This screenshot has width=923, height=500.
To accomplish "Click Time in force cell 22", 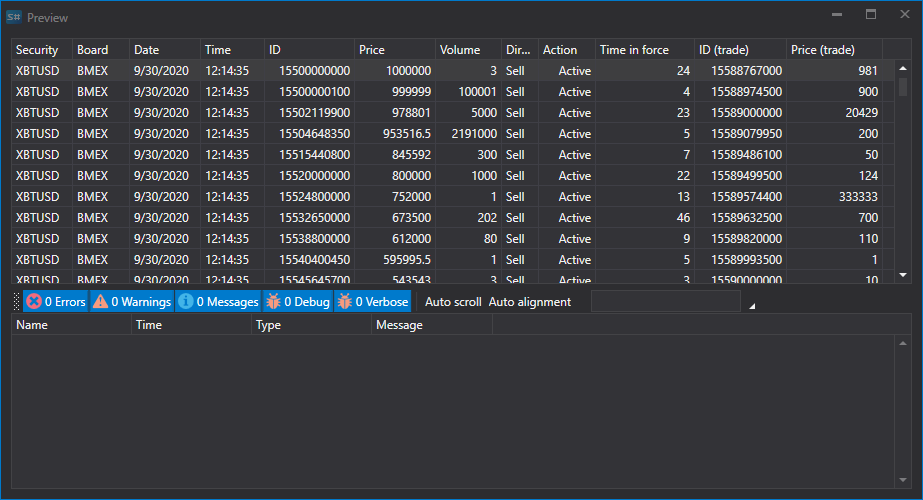I will click(x=645, y=176).
